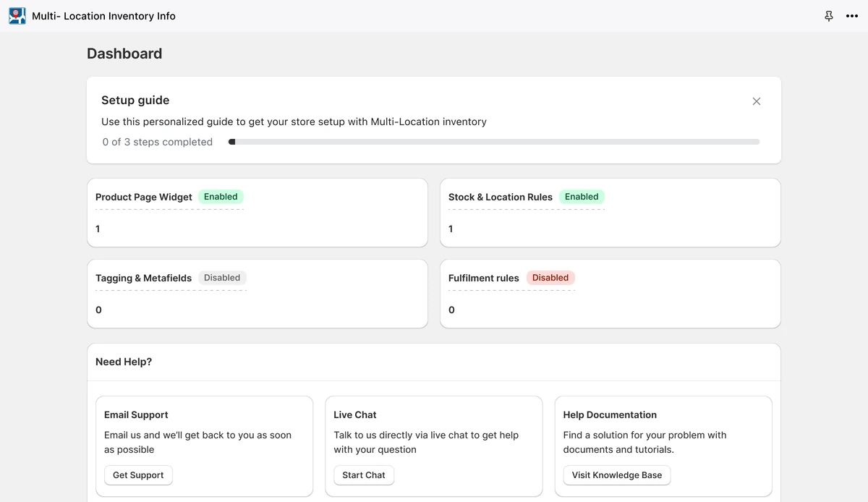Image resolution: width=868 pixels, height=502 pixels.
Task: Click the Enabled badge beside Stock & Location Rules
Action: (582, 197)
